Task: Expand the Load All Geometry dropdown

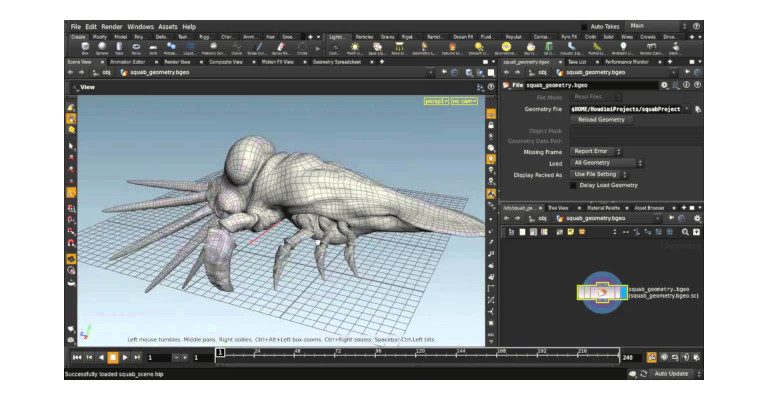Action: tap(607, 162)
